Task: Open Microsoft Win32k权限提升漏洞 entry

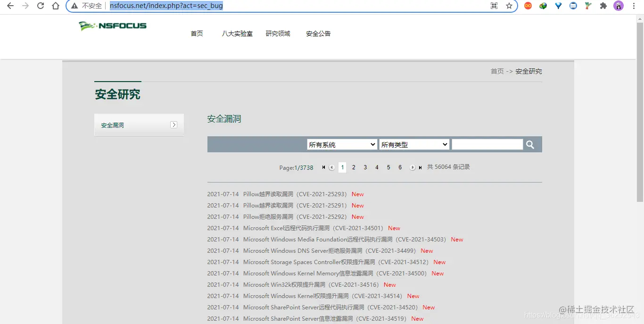Action: pyautogui.click(x=313, y=285)
